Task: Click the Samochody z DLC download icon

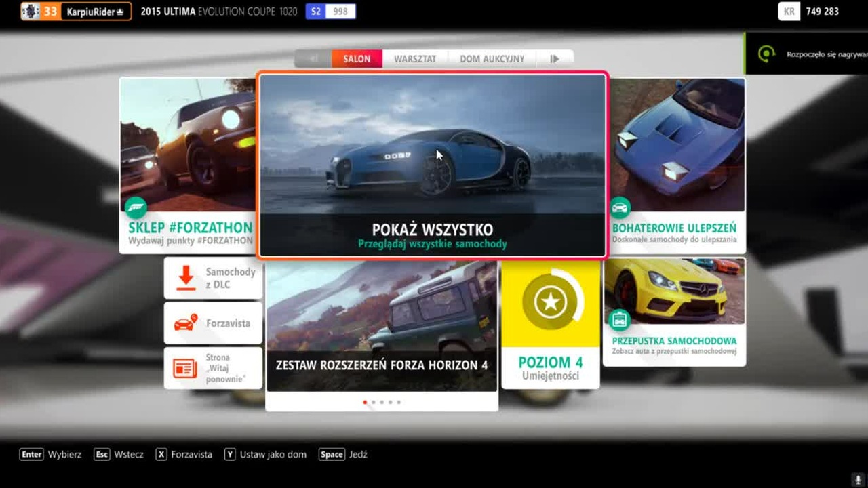Action: pos(185,278)
